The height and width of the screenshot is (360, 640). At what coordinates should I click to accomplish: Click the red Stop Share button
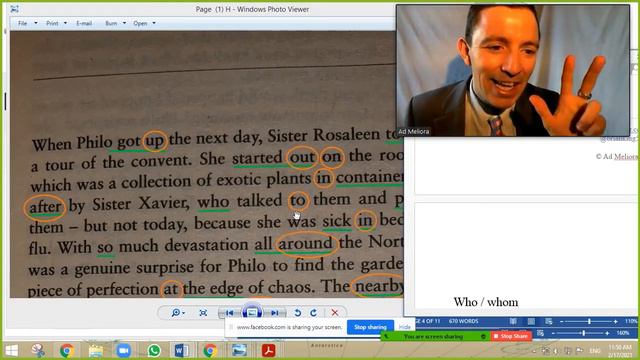[x=511, y=336]
